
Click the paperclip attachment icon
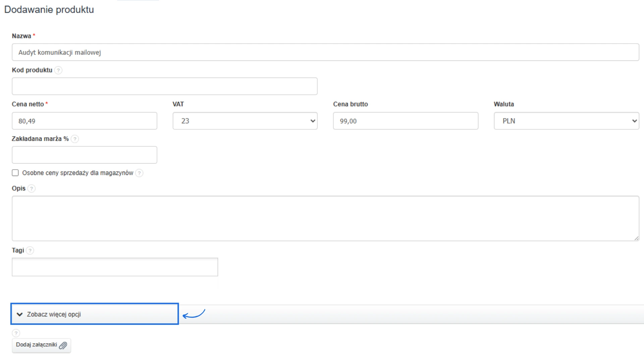(63, 345)
